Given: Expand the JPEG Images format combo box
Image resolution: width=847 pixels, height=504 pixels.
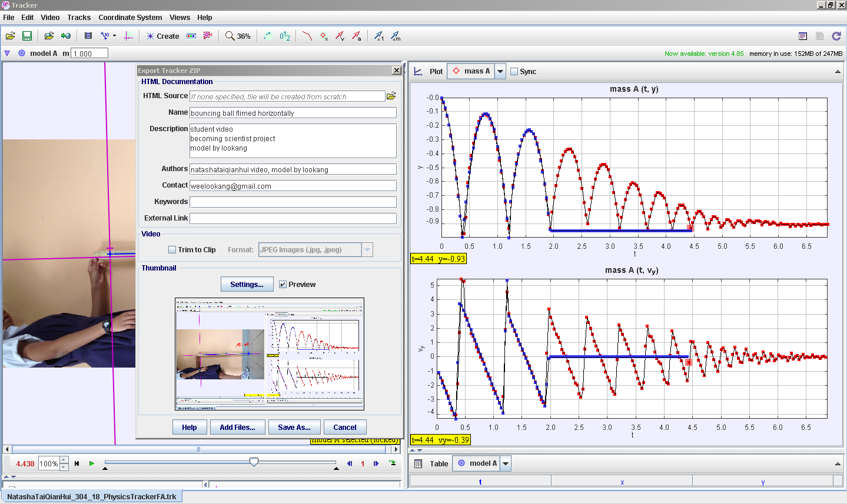Looking at the screenshot, I should pyautogui.click(x=367, y=250).
